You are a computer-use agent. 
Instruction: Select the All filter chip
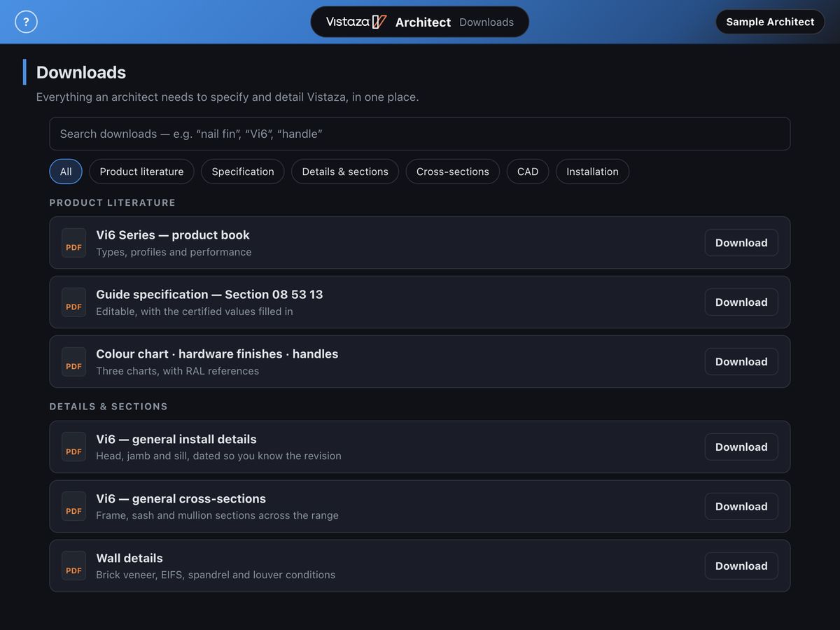tap(66, 171)
